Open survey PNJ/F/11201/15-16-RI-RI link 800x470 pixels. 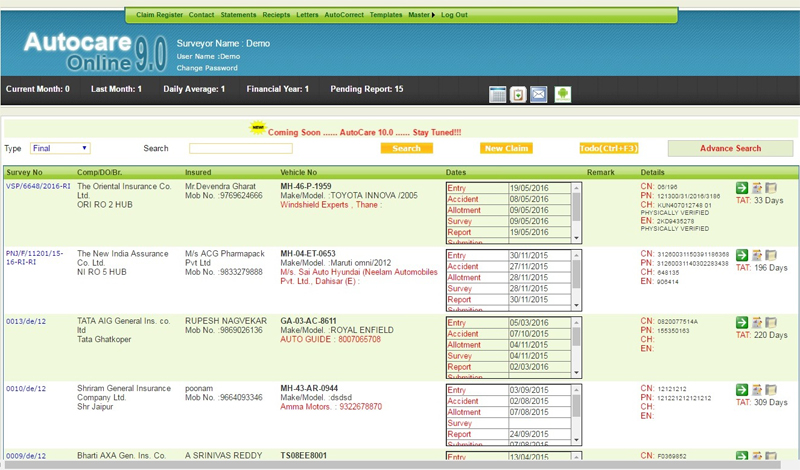tap(35, 258)
